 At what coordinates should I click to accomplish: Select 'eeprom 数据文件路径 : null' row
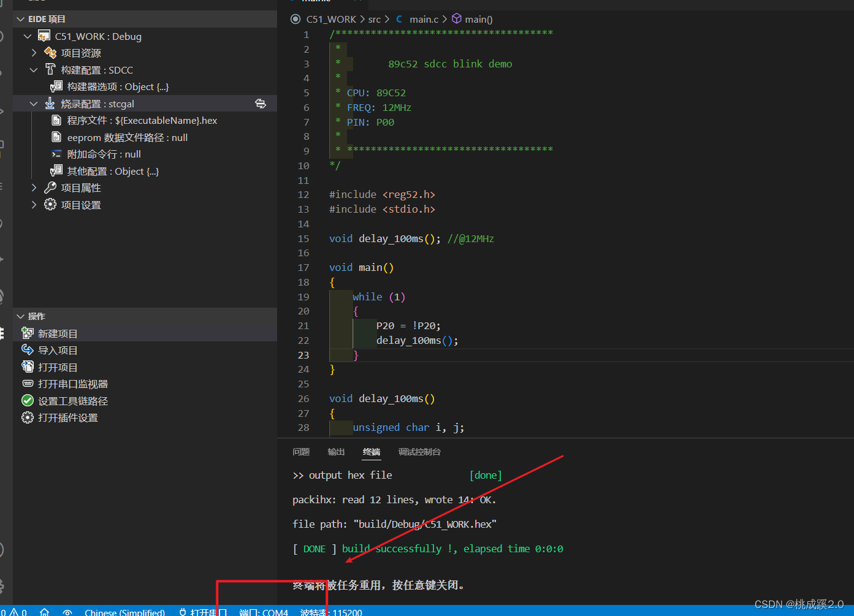click(145, 137)
